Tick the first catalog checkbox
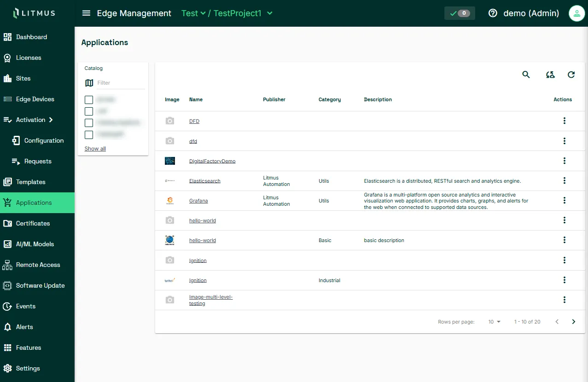The width and height of the screenshot is (588, 382). point(89,99)
